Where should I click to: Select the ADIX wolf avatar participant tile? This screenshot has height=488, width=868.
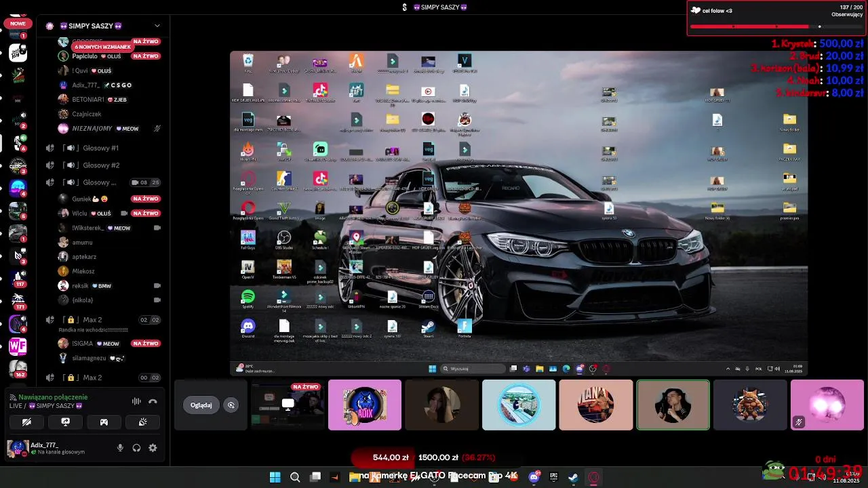(365, 405)
